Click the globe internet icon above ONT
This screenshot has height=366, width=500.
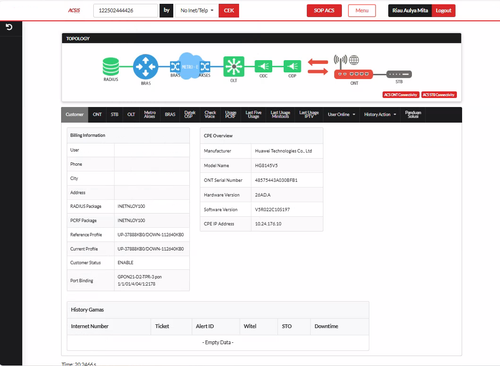pos(354,60)
